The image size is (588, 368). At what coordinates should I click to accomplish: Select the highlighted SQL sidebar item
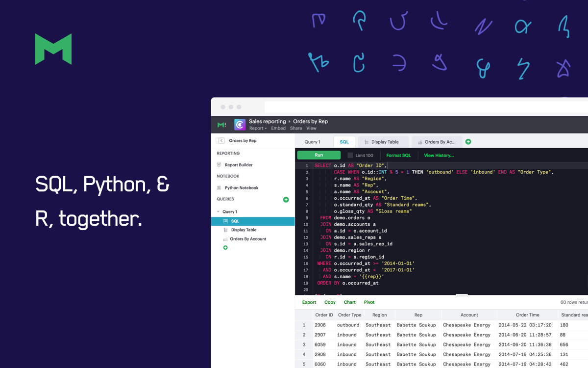(253, 221)
